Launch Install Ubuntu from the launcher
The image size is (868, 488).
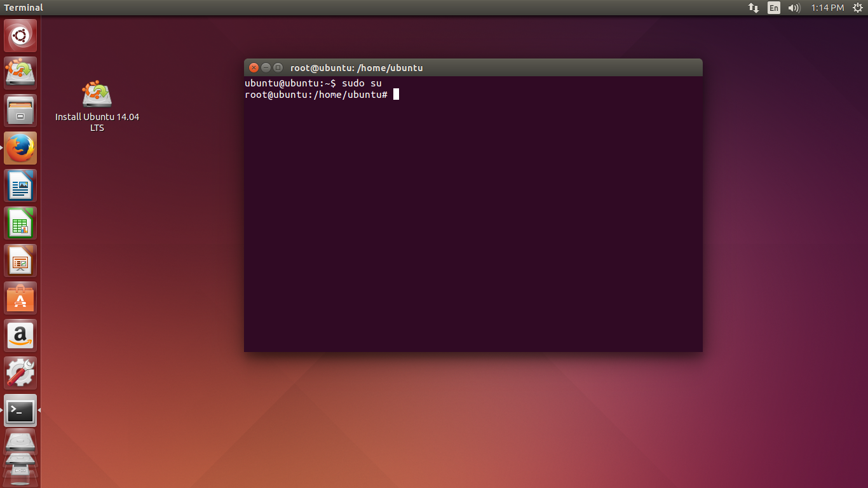[x=20, y=73]
